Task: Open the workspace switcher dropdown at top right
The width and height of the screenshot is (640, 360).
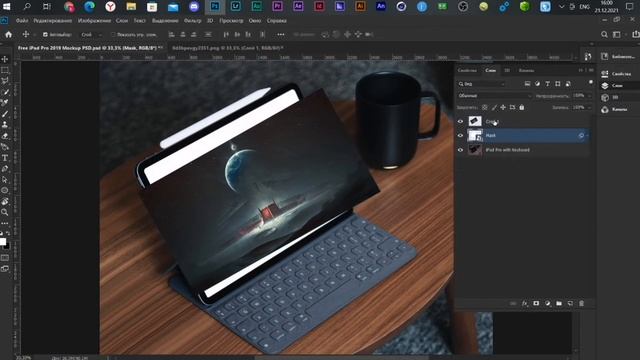Action: (617, 35)
